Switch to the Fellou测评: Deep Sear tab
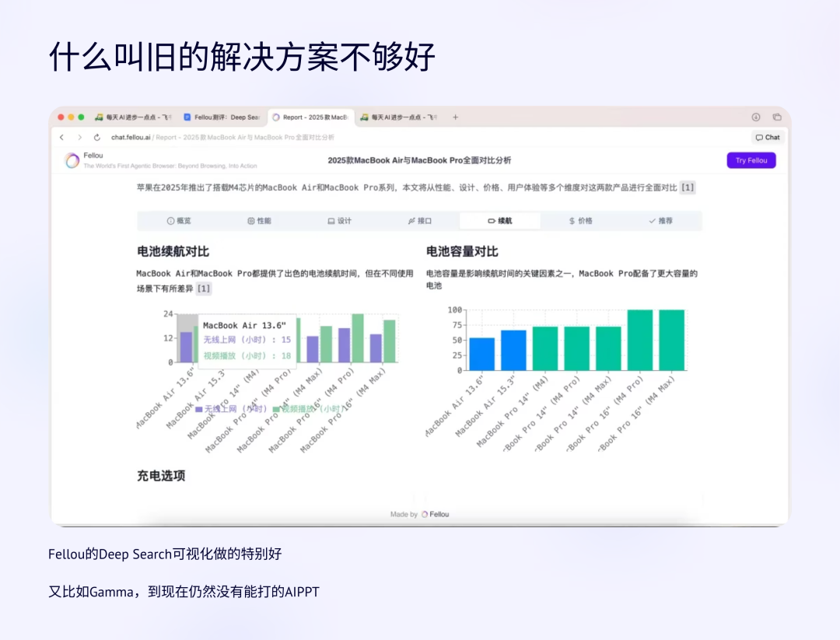This screenshot has height=640, width=840. pos(222,117)
